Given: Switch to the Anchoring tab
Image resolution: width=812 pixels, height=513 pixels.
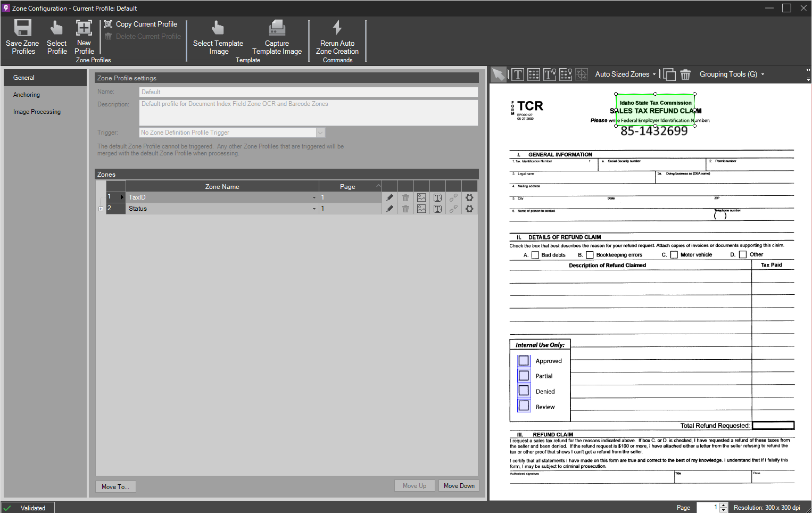Looking at the screenshot, I should click(x=27, y=94).
